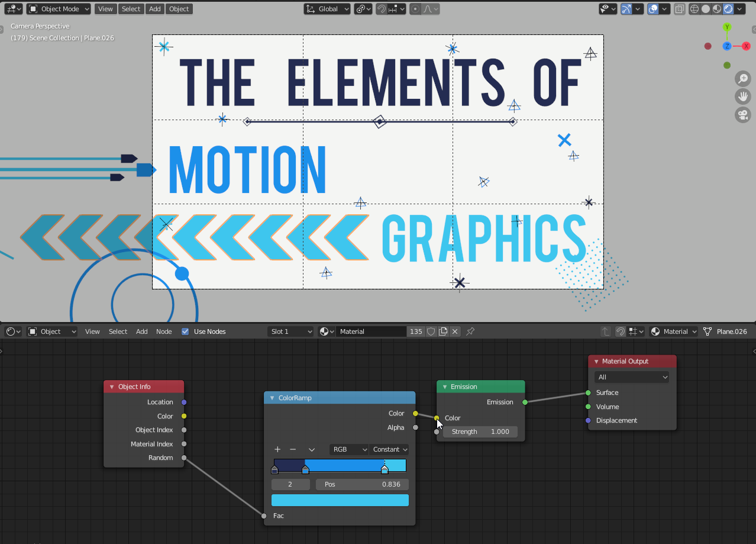
Task: Collapse the ColorRamp node
Action: click(x=272, y=398)
